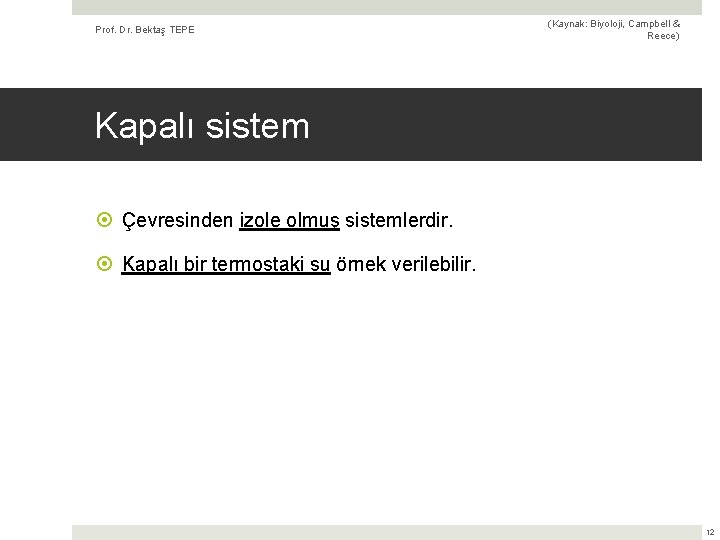
Task: Click the slide title 'Kapalı sistem'
Action: coord(202,126)
